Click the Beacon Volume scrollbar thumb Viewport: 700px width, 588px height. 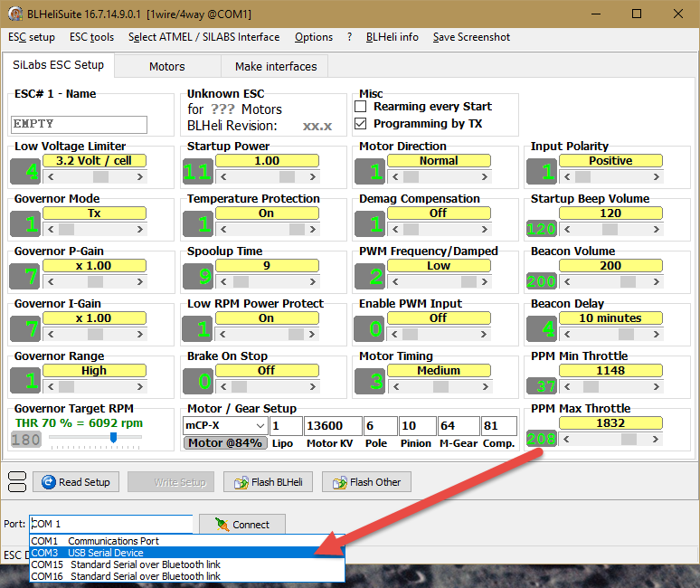pyautogui.click(x=629, y=281)
